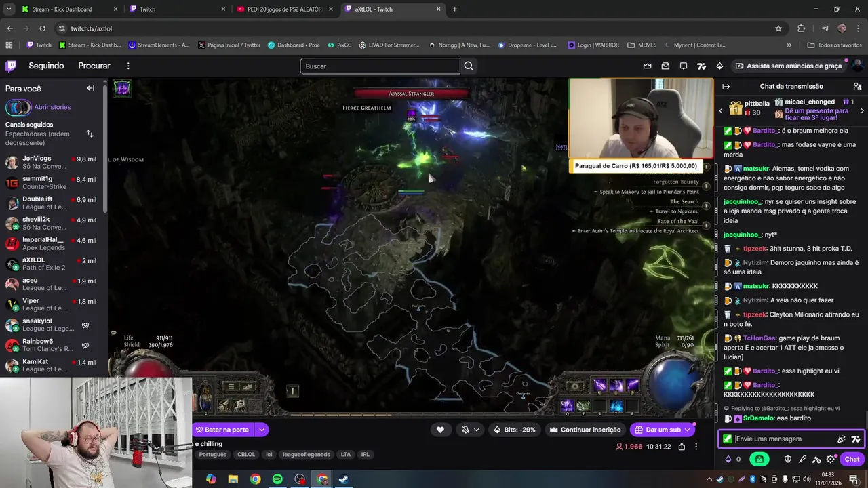Claim the green channel points chest
868x488 pixels.
759,459
